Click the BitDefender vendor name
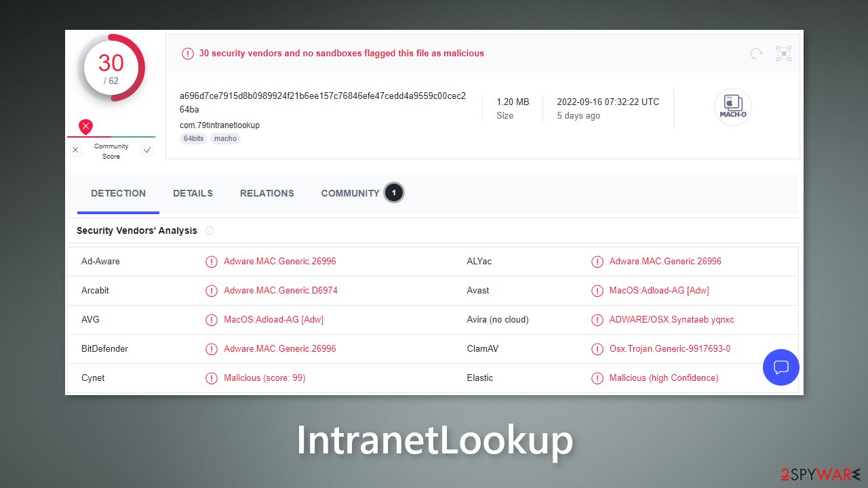 (104, 349)
